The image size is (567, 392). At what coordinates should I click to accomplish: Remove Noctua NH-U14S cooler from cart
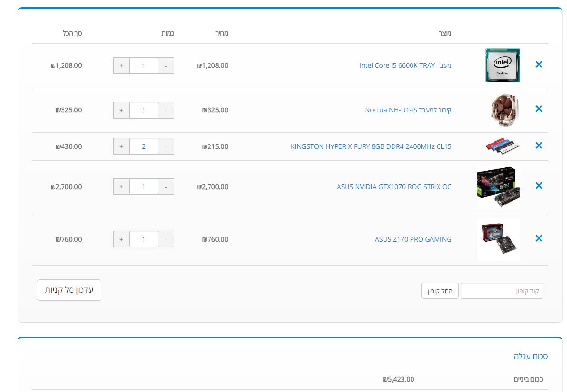pyautogui.click(x=539, y=109)
